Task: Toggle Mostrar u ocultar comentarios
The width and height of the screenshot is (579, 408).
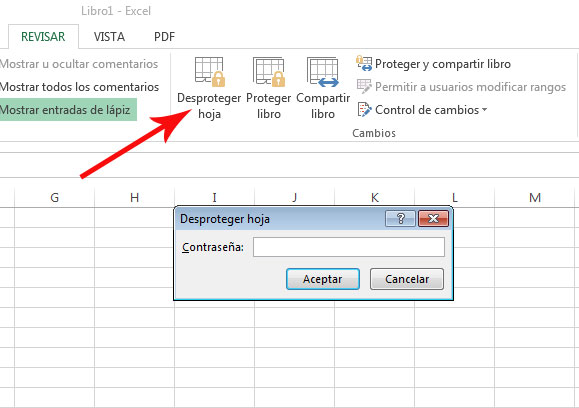Action: [x=79, y=64]
